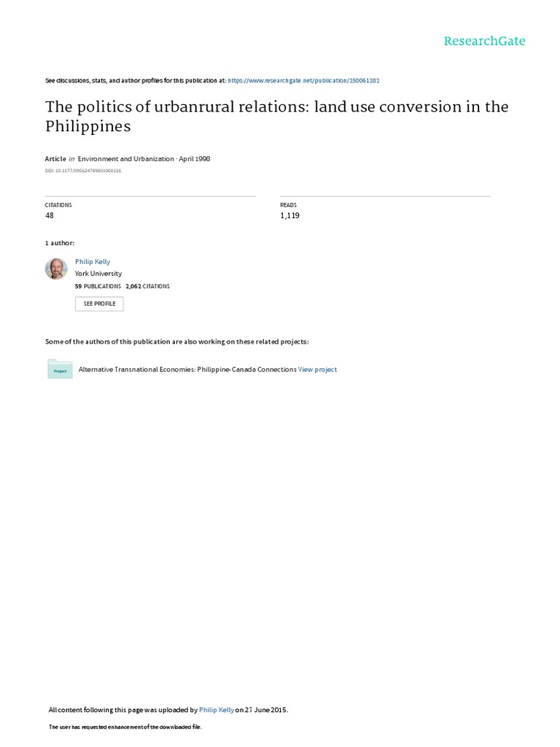The width and height of the screenshot is (560, 747).
Task: Click the green Project folder icon
Action: click(60, 369)
